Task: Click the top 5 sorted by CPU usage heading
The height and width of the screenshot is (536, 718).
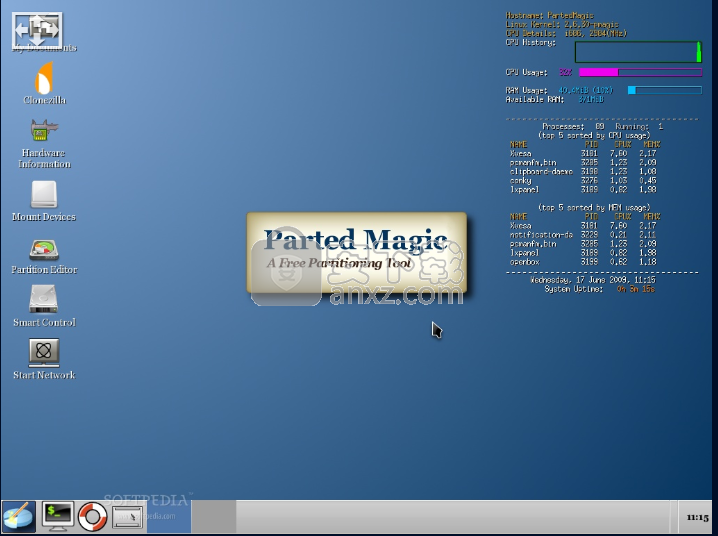Action: (594, 135)
